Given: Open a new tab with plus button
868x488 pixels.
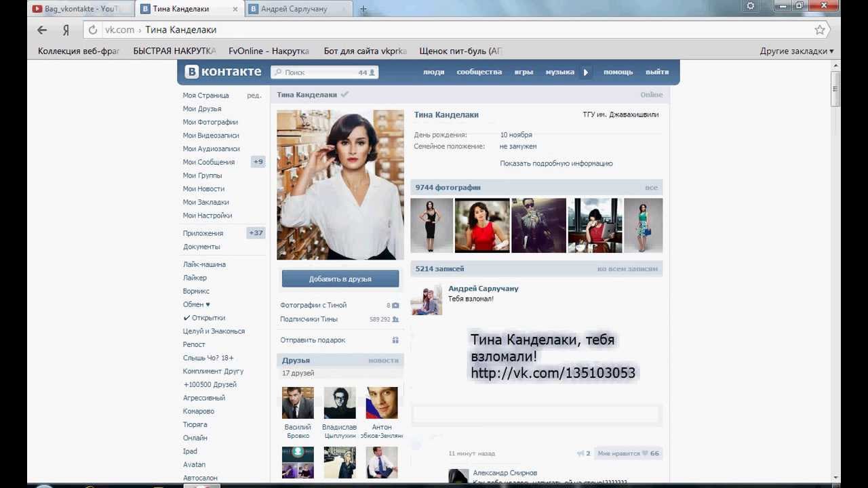Looking at the screenshot, I should pyautogui.click(x=363, y=9).
